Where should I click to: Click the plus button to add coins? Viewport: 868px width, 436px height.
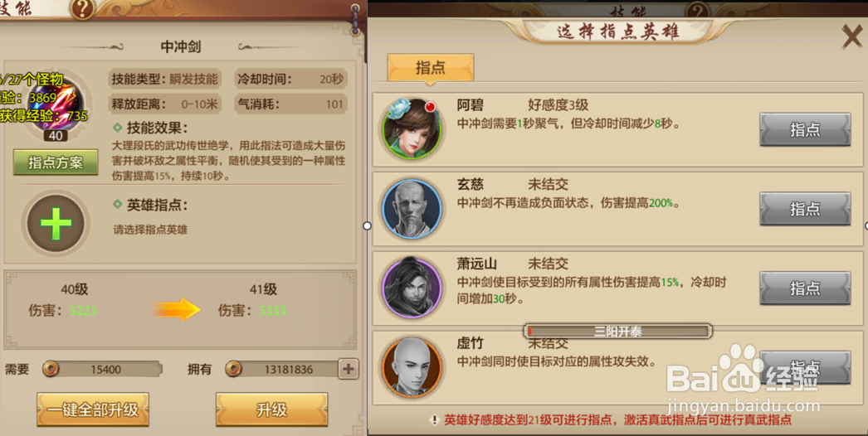coord(349,369)
